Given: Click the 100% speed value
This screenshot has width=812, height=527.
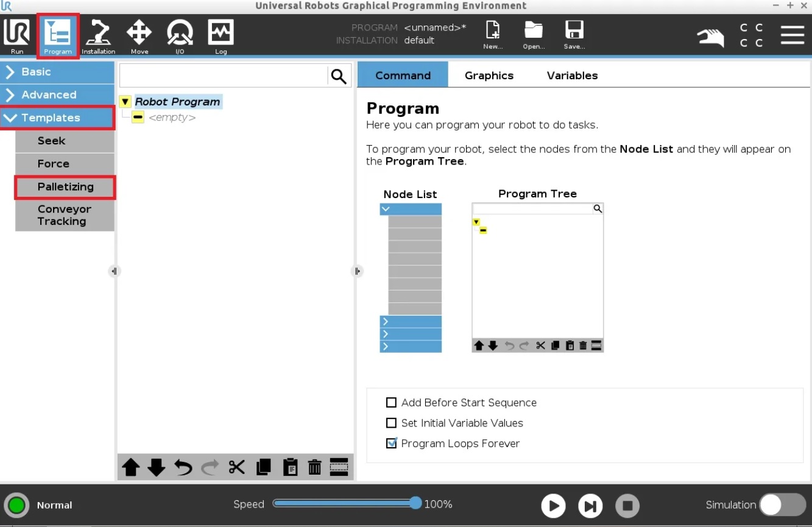Looking at the screenshot, I should [x=438, y=504].
